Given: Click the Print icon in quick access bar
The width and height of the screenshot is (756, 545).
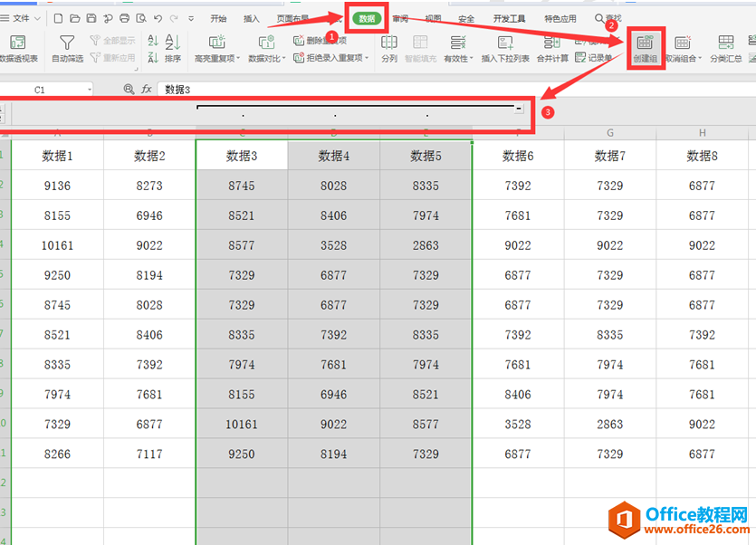Looking at the screenshot, I should pyautogui.click(x=124, y=18).
